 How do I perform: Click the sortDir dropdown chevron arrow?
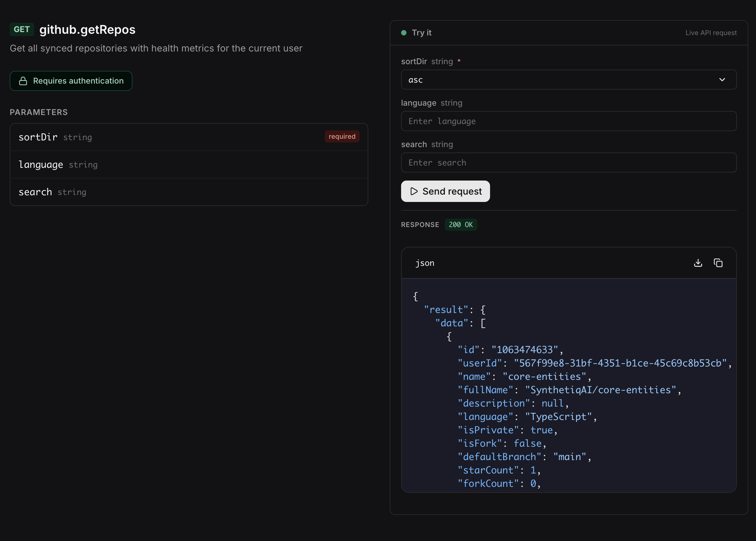pos(722,80)
